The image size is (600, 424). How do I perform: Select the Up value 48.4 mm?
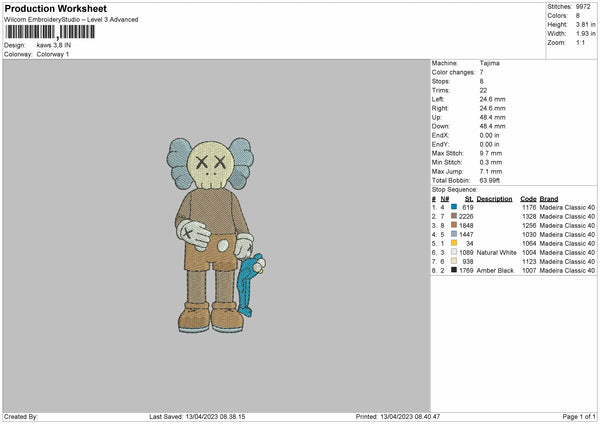coord(492,117)
